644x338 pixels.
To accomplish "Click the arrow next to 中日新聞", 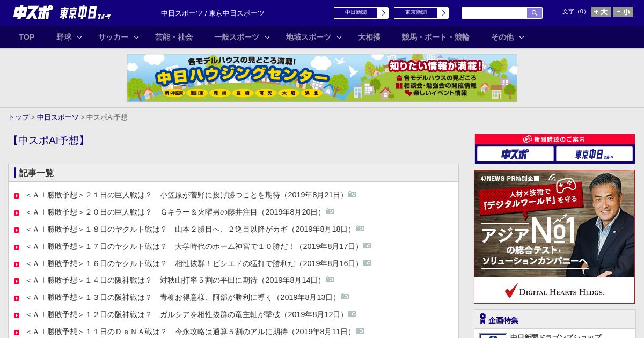I will pos(383,13).
